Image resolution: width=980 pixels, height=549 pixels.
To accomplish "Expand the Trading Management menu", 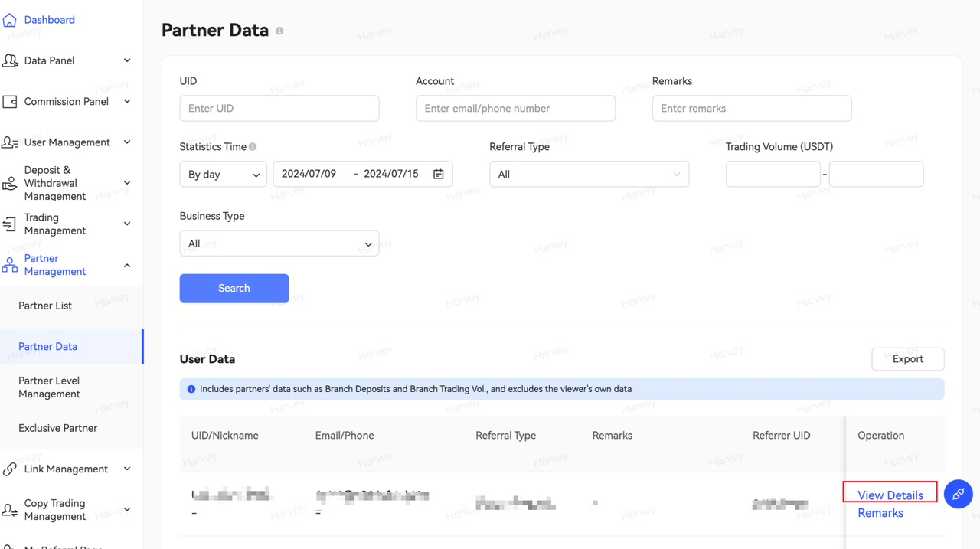I will click(x=127, y=224).
